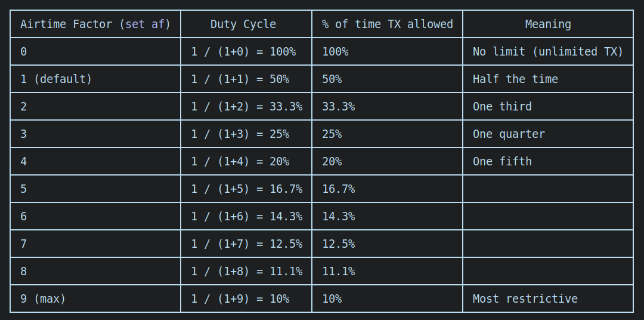Image resolution: width=644 pixels, height=320 pixels.
Task: Select the '1 / (1+9) = 10%' cell
Action: pyautogui.click(x=240, y=299)
